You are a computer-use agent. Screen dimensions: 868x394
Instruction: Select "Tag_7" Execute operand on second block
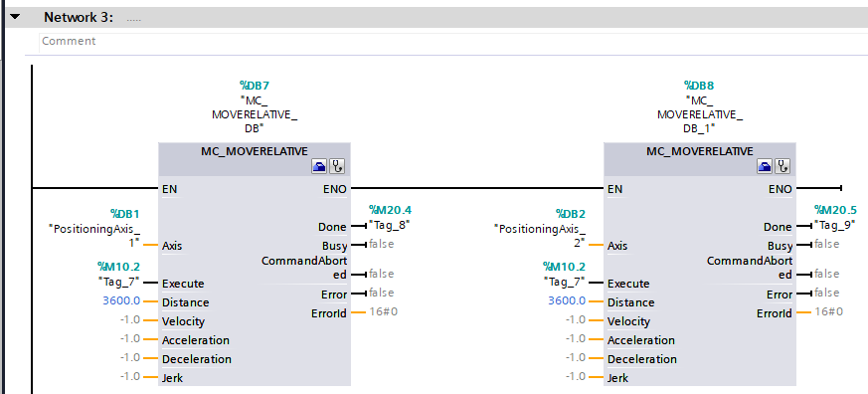[564, 281]
